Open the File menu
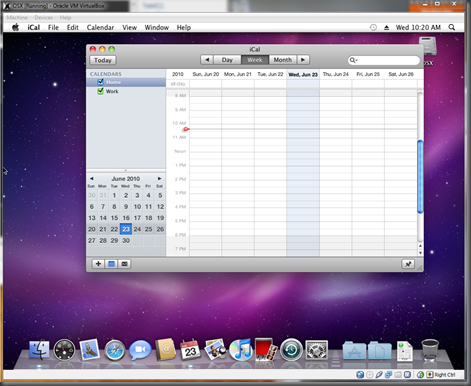This screenshot has width=471, height=386. 53,27
